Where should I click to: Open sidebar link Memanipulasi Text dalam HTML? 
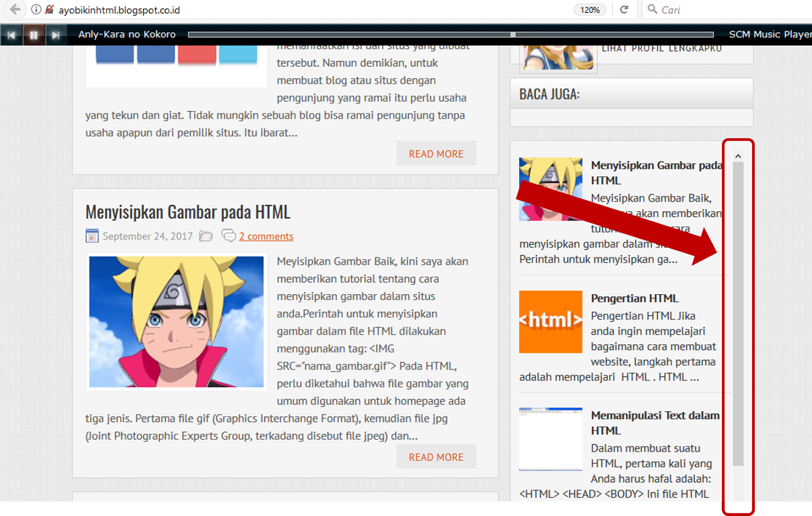click(x=655, y=423)
